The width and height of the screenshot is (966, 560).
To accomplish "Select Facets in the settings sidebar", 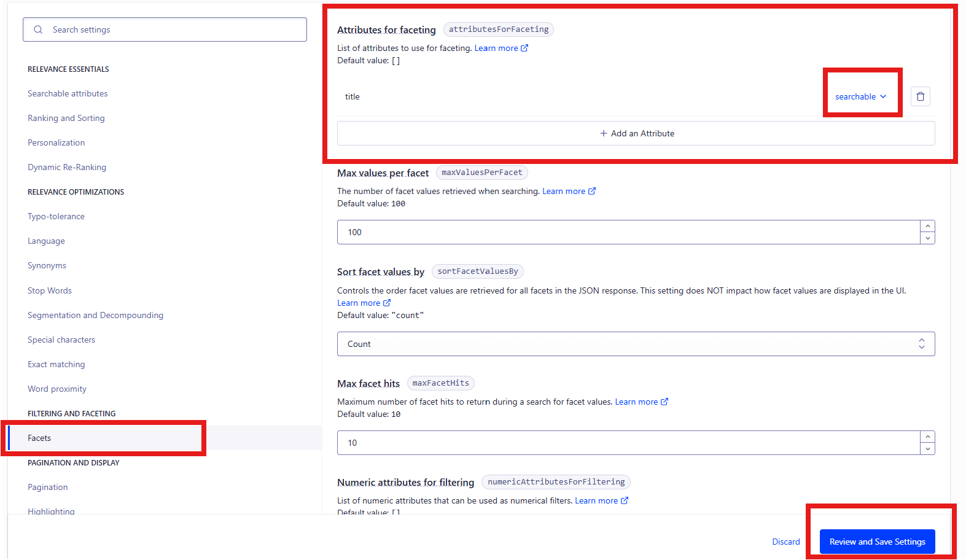I will 39,438.
